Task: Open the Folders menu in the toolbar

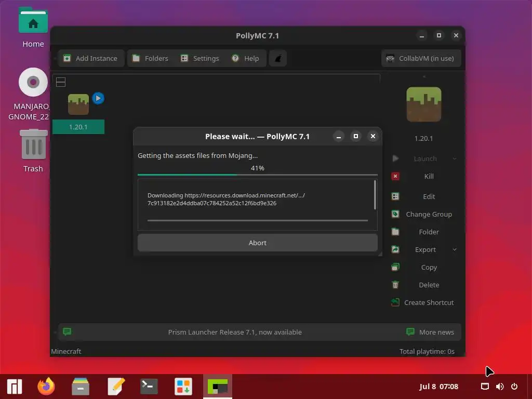Action: click(x=150, y=58)
